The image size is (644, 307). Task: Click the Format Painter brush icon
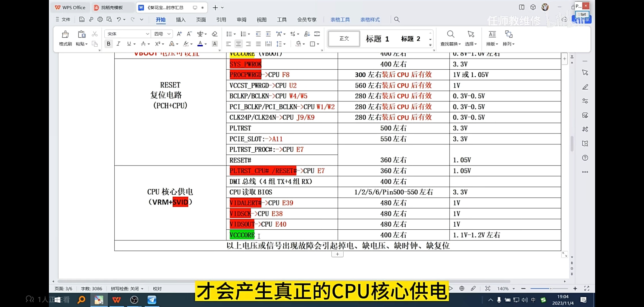click(x=65, y=35)
